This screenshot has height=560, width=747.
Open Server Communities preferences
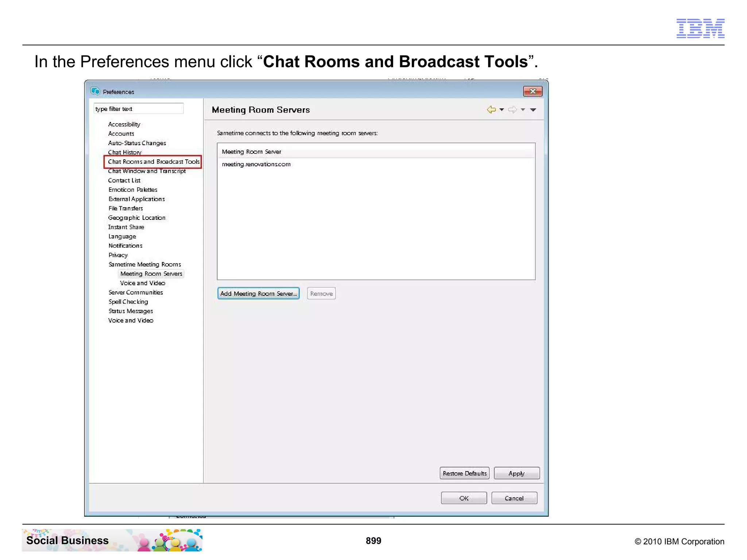tap(136, 292)
